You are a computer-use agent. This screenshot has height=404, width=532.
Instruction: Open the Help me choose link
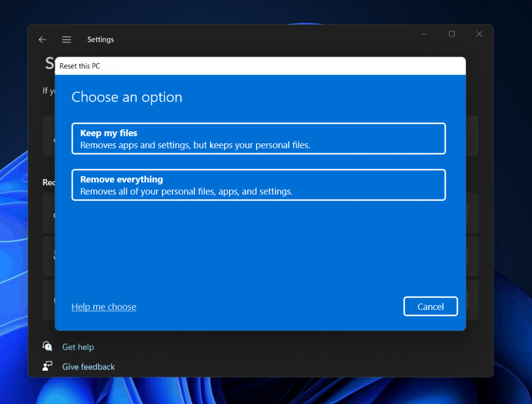pyautogui.click(x=104, y=307)
